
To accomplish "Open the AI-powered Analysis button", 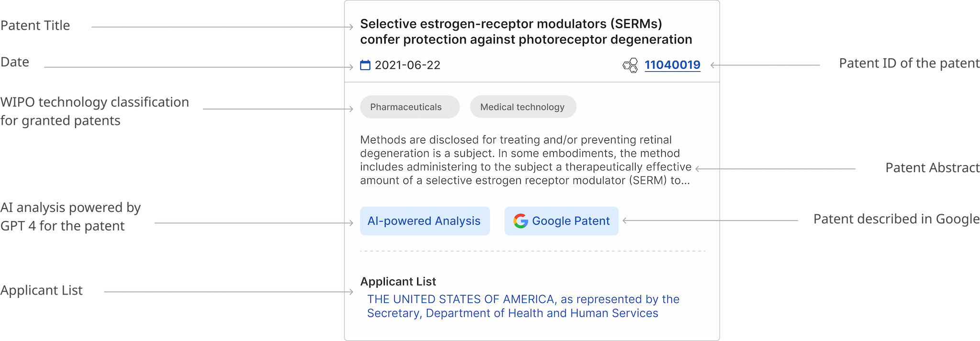I will click(x=424, y=221).
